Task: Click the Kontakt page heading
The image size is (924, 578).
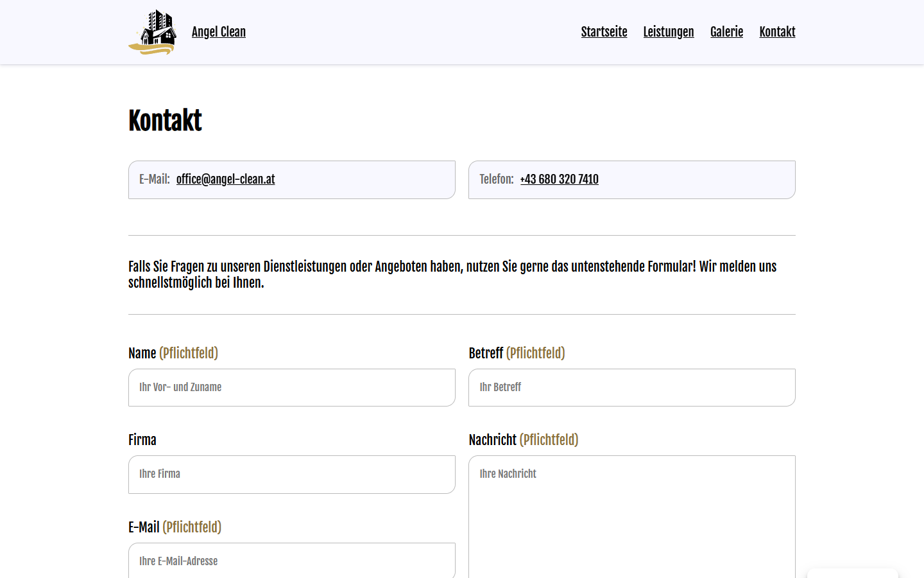Action: pyautogui.click(x=166, y=121)
